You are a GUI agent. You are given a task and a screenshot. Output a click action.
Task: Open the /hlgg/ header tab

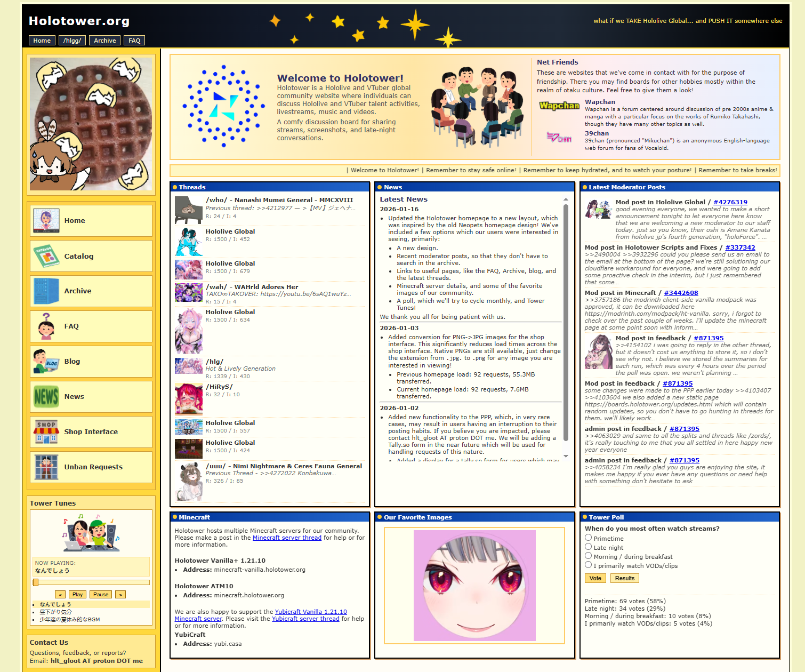pos(72,41)
